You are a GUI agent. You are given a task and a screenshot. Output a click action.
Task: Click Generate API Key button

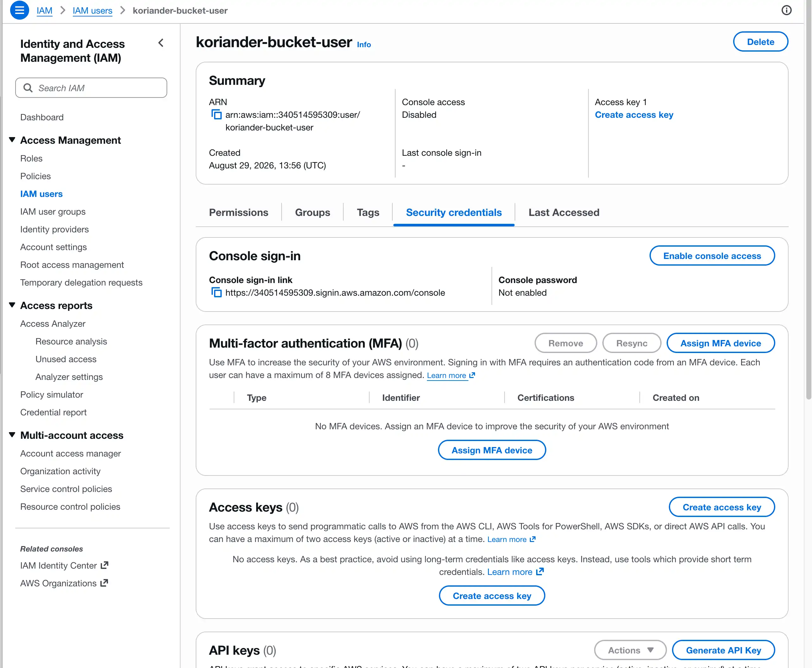coord(724,650)
